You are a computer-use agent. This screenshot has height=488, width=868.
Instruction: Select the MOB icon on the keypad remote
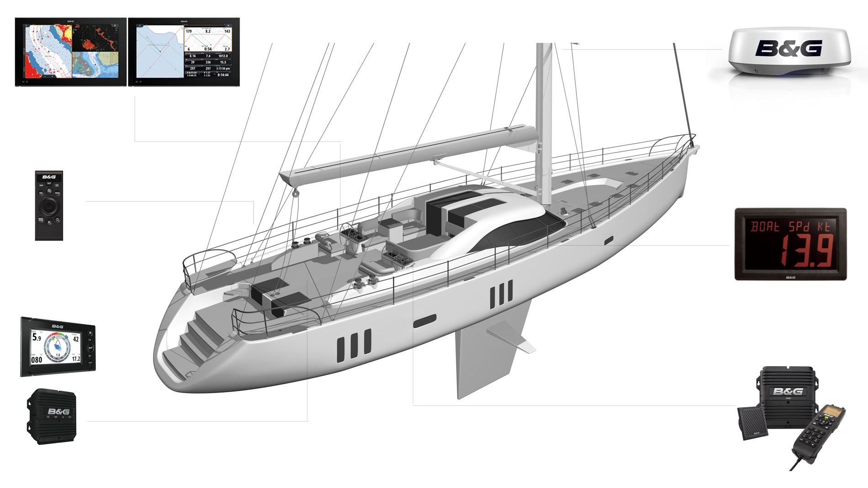click(42, 184)
